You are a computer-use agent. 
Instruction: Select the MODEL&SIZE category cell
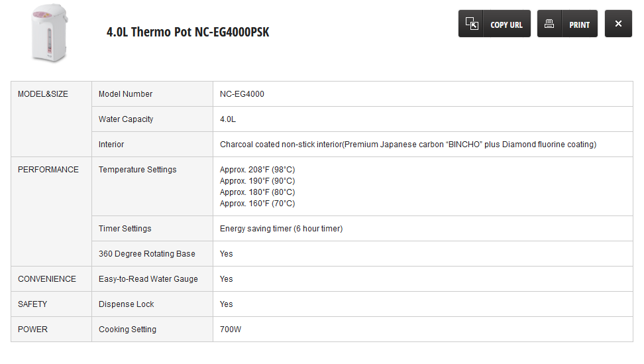(x=43, y=94)
